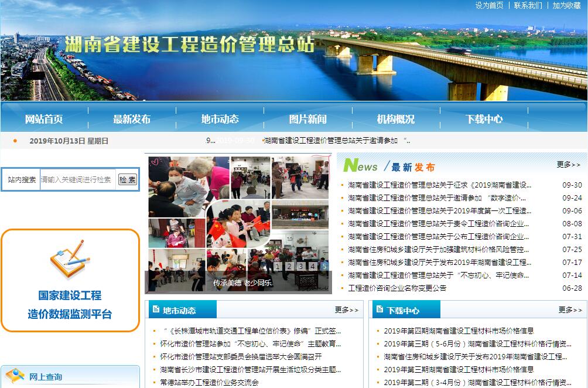The width and height of the screenshot is (588, 388).
Task: Open the 机构概况 navigation item
Action: click(396, 119)
